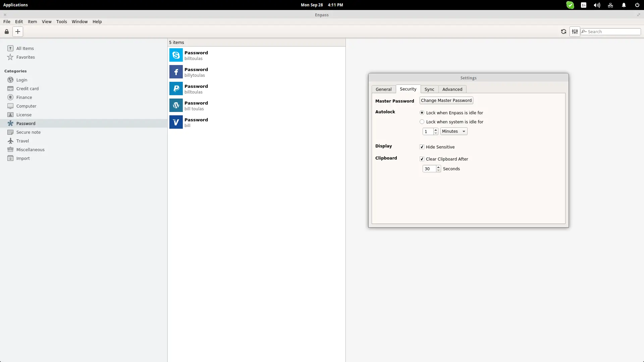The width and height of the screenshot is (644, 362).
Task: Open the Help menu
Action: pyautogui.click(x=97, y=21)
